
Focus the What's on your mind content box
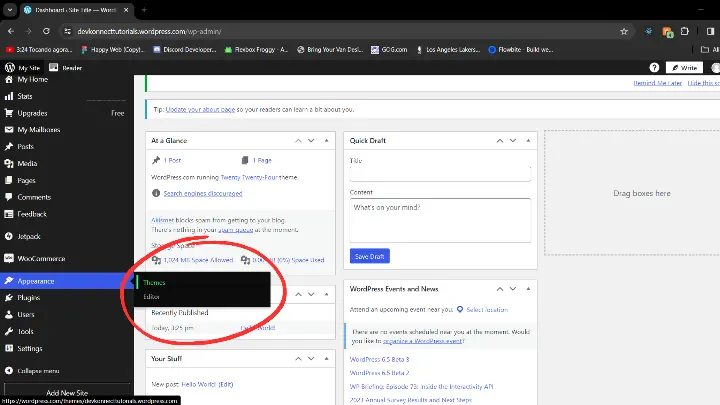pos(440,220)
